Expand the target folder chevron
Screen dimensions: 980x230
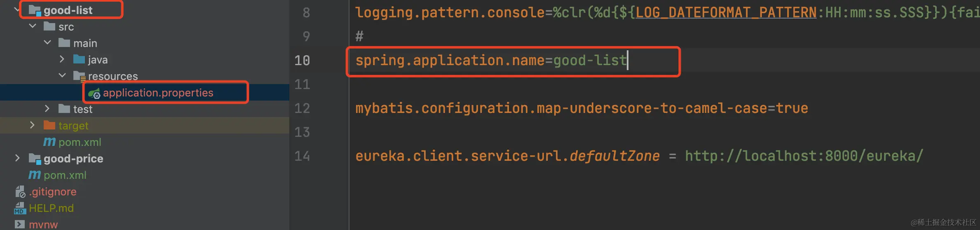click(x=32, y=125)
